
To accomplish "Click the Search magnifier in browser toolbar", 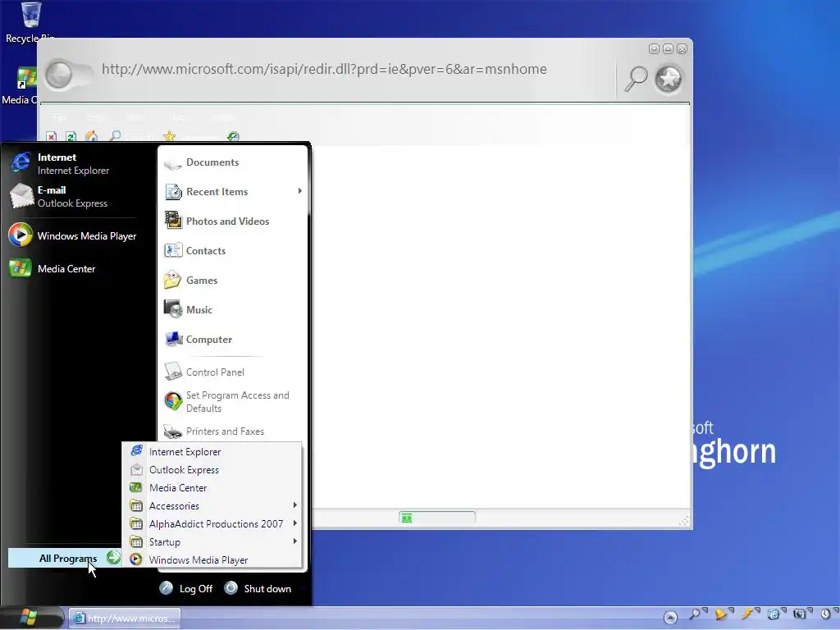I will click(115, 136).
